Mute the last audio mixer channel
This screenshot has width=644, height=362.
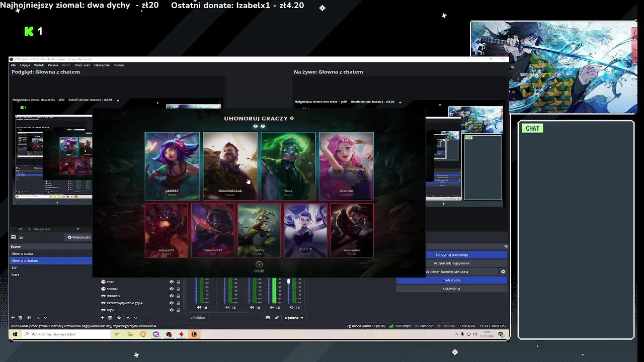click(x=291, y=307)
